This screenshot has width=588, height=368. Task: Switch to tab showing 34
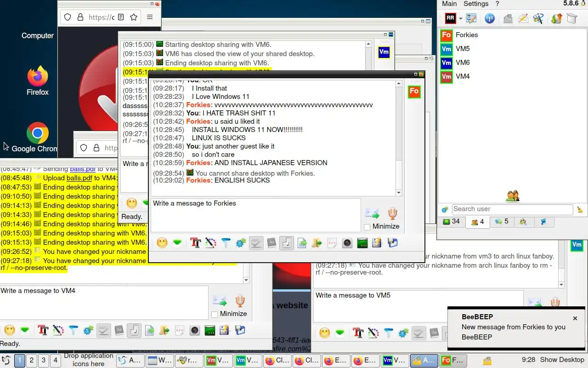point(451,222)
